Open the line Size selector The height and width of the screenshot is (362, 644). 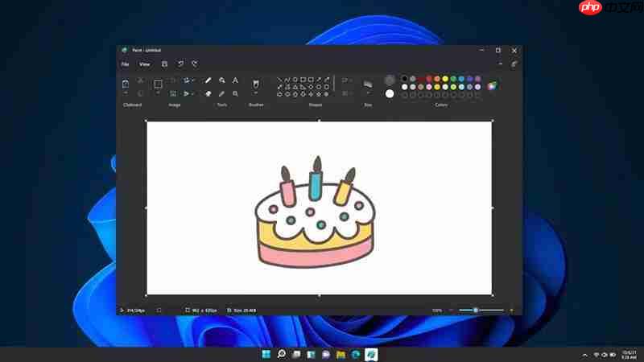pyautogui.click(x=368, y=85)
